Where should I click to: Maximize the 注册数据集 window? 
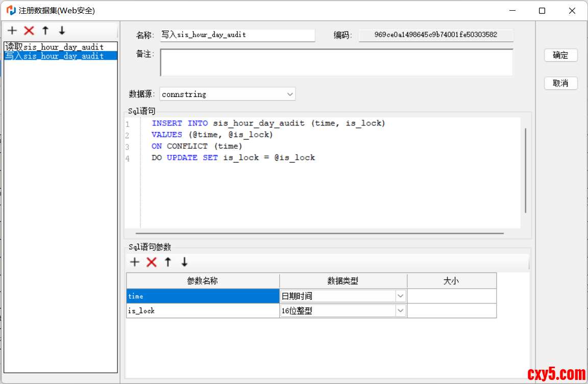[x=542, y=11]
